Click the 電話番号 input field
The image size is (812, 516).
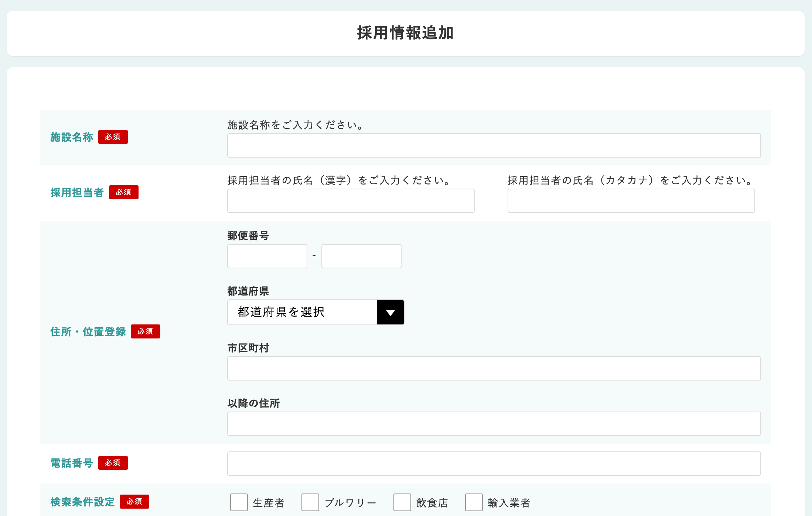(x=494, y=464)
